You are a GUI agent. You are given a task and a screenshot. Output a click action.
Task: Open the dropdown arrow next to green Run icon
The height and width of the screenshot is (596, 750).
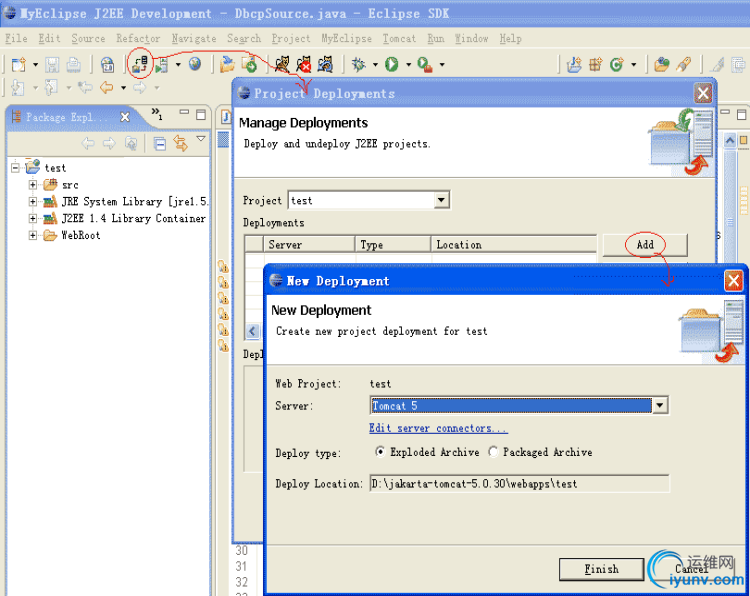pos(408,65)
